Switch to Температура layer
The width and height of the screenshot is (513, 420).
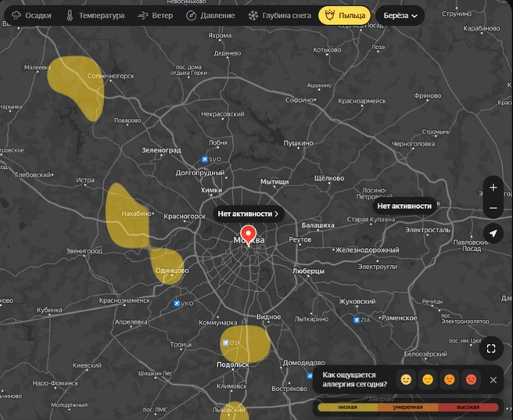pos(95,16)
